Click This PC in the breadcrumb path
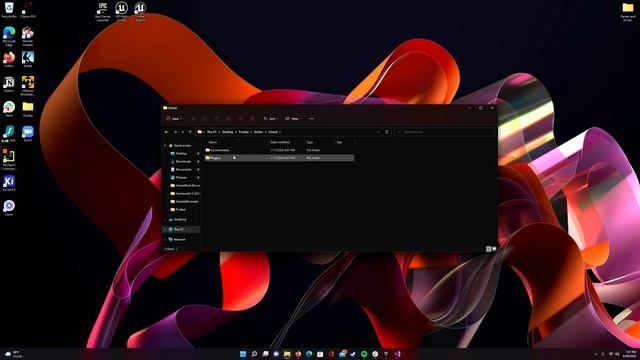640x360 pixels. pos(212,132)
